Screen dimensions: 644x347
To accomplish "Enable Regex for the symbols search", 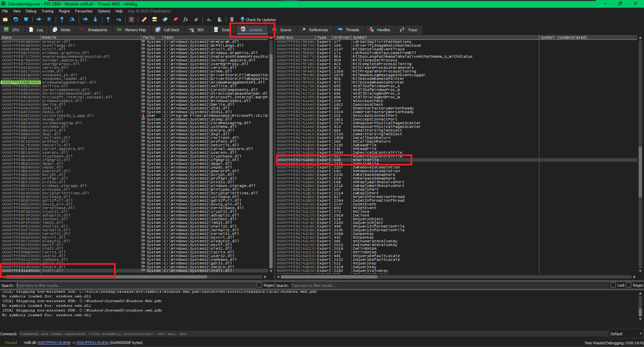I will pos(629,285).
